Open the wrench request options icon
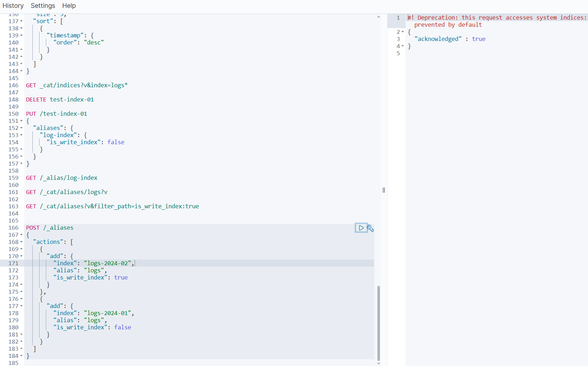This screenshot has height=366, width=588. (x=370, y=228)
